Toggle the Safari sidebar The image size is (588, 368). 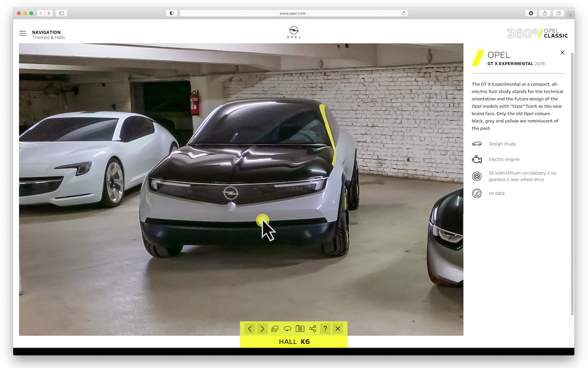click(x=61, y=13)
